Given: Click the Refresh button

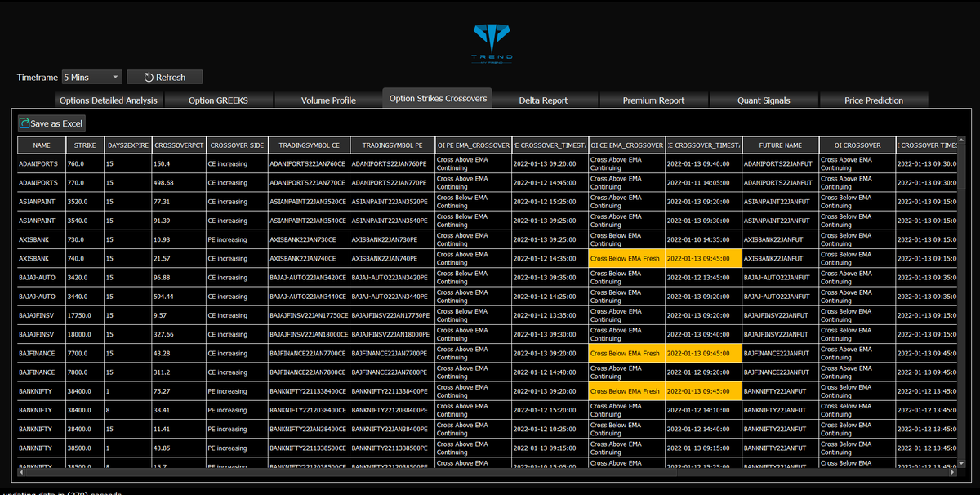Looking at the screenshot, I should click(165, 77).
